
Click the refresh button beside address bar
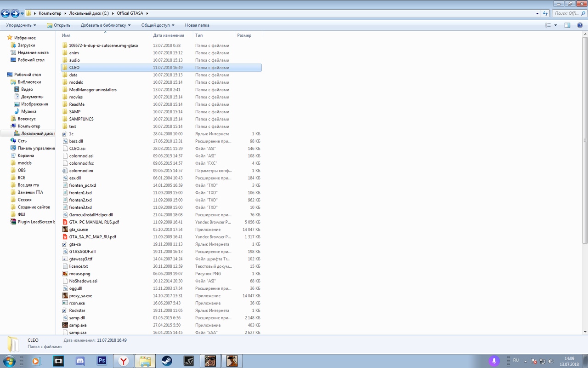tap(546, 13)
